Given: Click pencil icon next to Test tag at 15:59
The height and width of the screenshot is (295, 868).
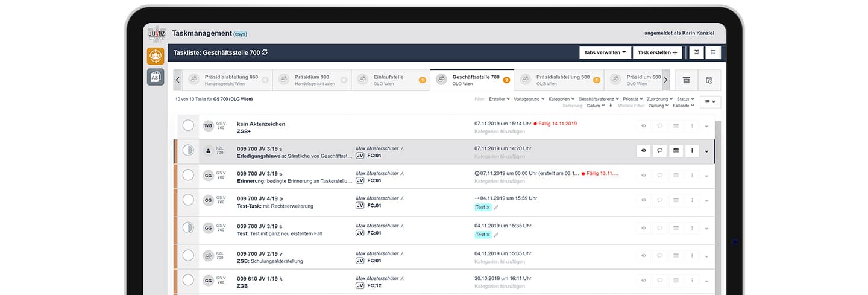Looking at the screenshot, I should tap(496, 208).
